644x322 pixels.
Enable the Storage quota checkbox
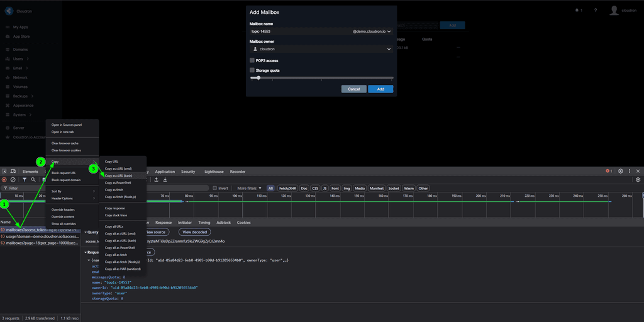[252, 70]
